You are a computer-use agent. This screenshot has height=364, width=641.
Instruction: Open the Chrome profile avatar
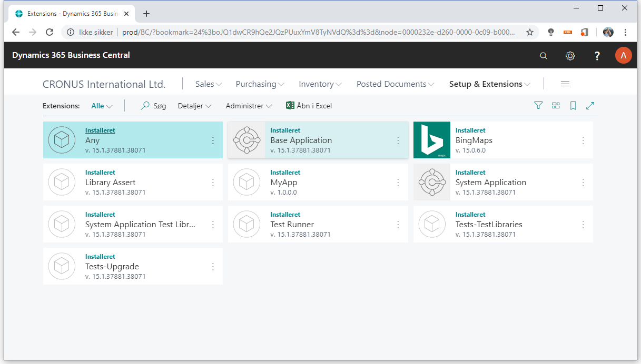(x=608, y=32)
